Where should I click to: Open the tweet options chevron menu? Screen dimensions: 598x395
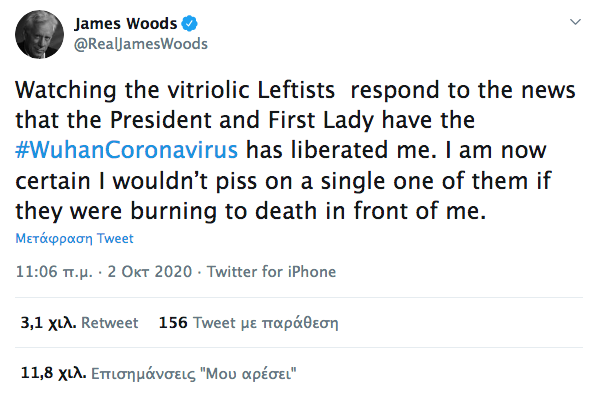(x=575, y=22)
